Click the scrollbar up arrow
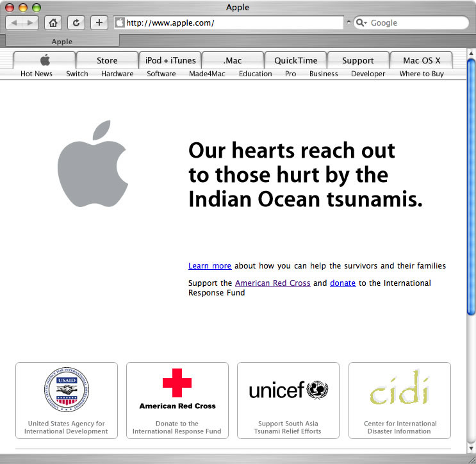The image size is (476, 464). pyautogui.click(x=471, y=53)
